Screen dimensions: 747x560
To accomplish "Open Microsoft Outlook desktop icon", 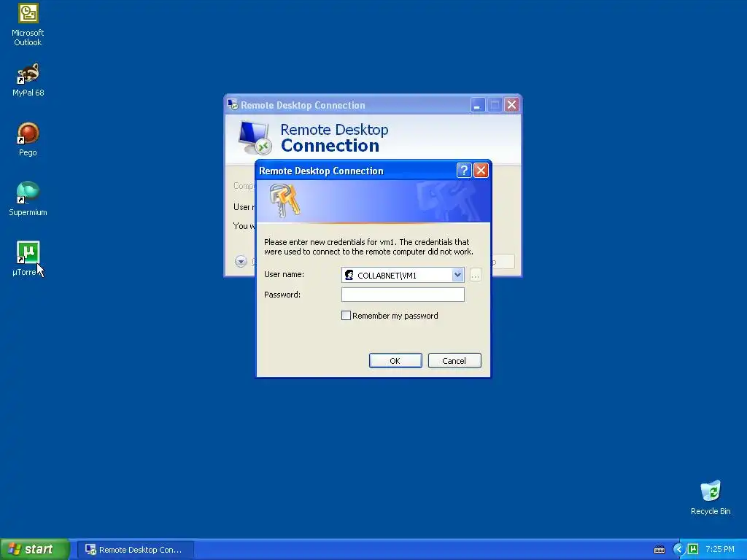I will [28, 24].
